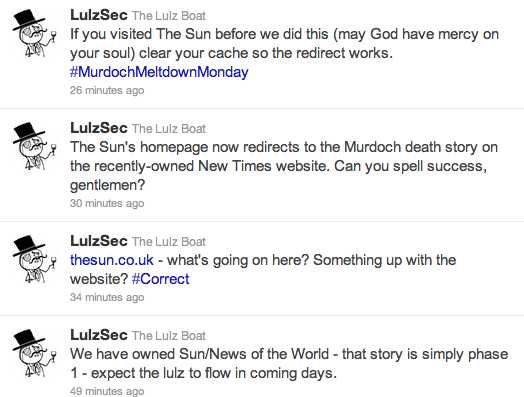Viewport: 524px width, 397px height.
Task: Click the LulzSec username on the third tweet
Action: pos(99,241)
